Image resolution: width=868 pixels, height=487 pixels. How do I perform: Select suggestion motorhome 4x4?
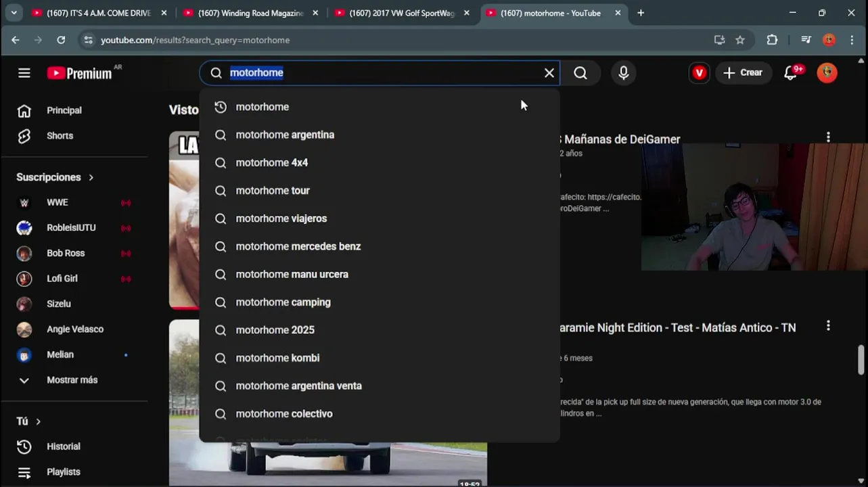[380, 162]
